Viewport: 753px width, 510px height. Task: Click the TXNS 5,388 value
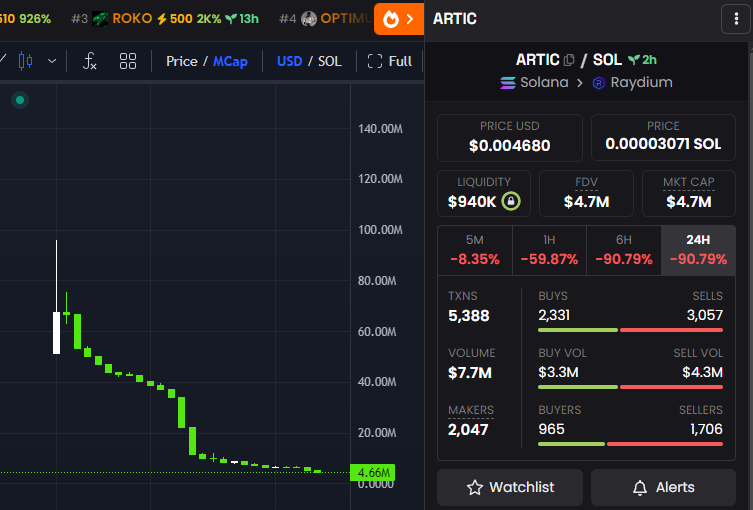469,316
